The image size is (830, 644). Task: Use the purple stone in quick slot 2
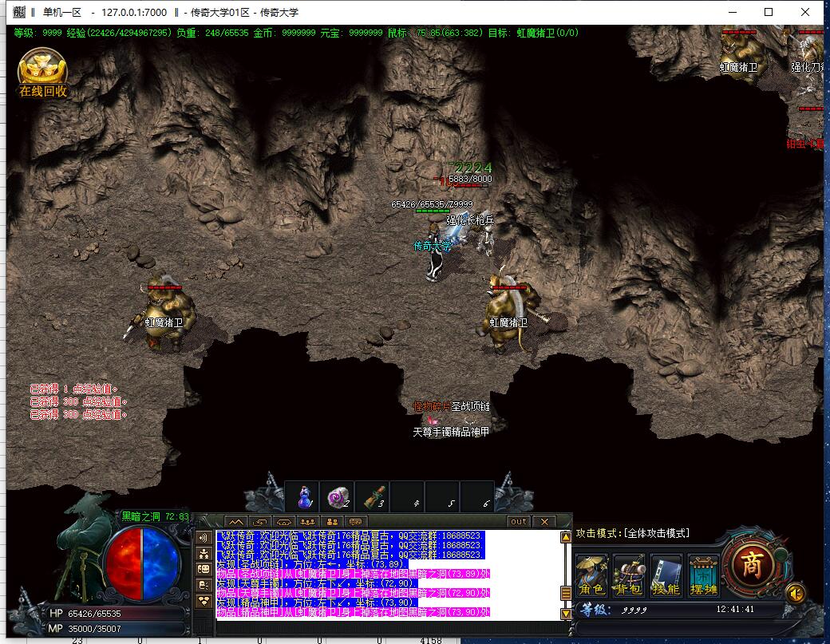[337, 497]
